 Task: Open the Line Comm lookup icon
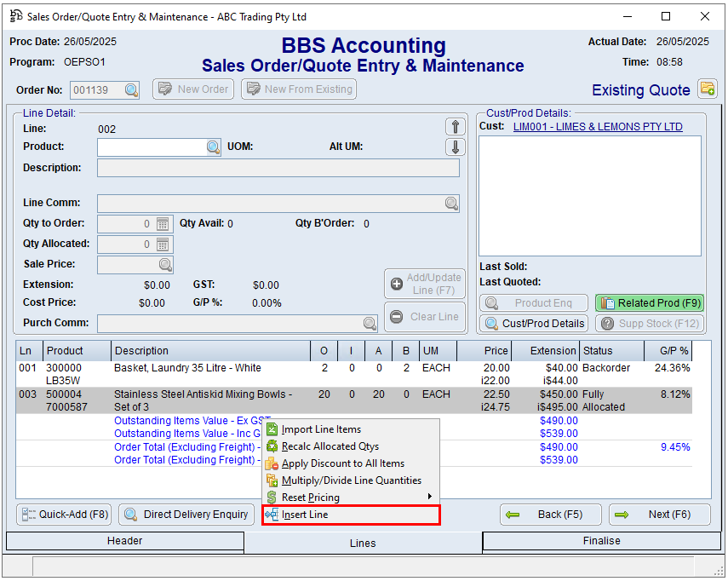pos(451,204)
